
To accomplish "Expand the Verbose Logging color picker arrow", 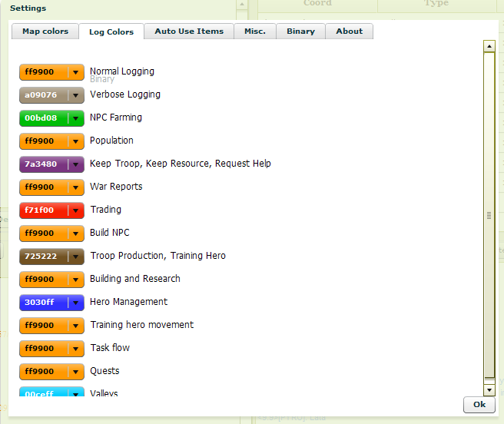I will 75,95.
